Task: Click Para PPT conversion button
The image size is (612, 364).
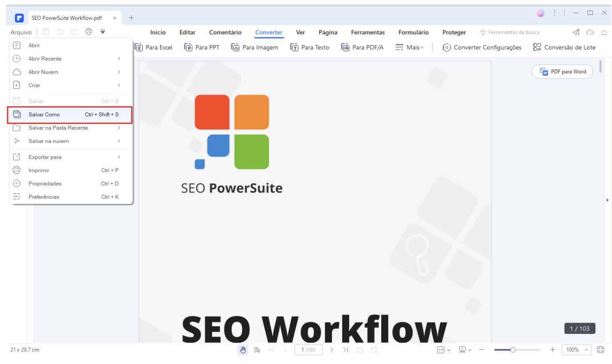Action: [202, 47]
